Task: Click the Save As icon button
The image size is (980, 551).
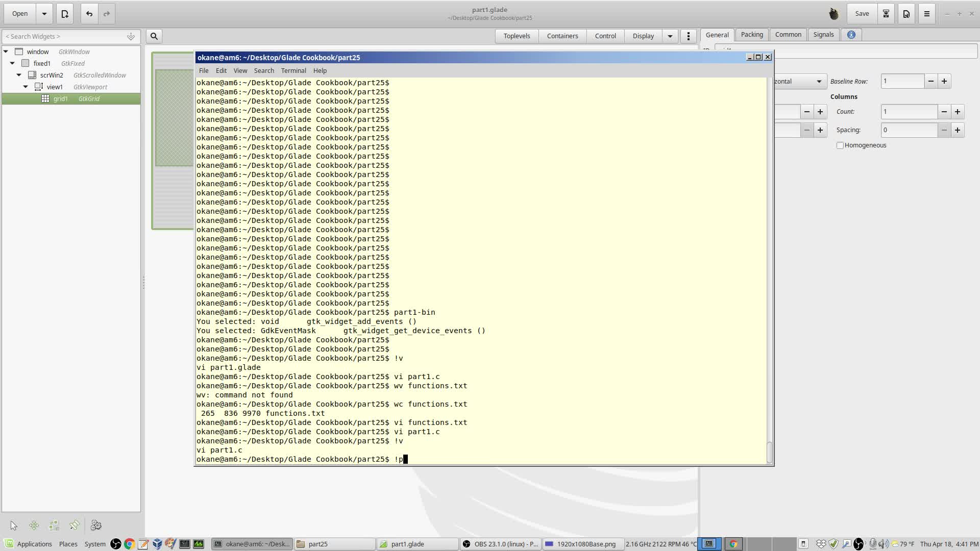Action: [886, 14]
